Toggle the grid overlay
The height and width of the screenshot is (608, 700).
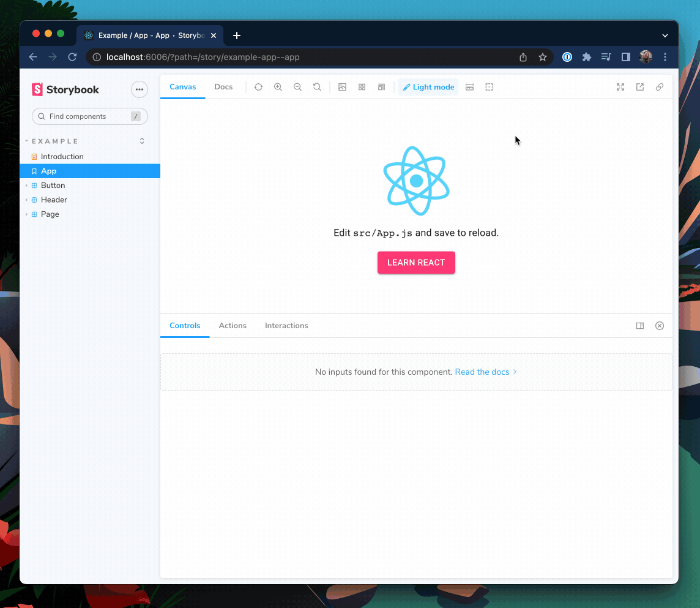362,87
